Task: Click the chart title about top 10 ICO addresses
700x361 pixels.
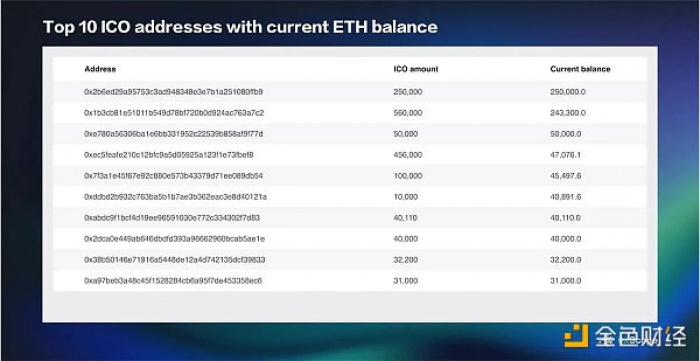Action: point(240,27)
